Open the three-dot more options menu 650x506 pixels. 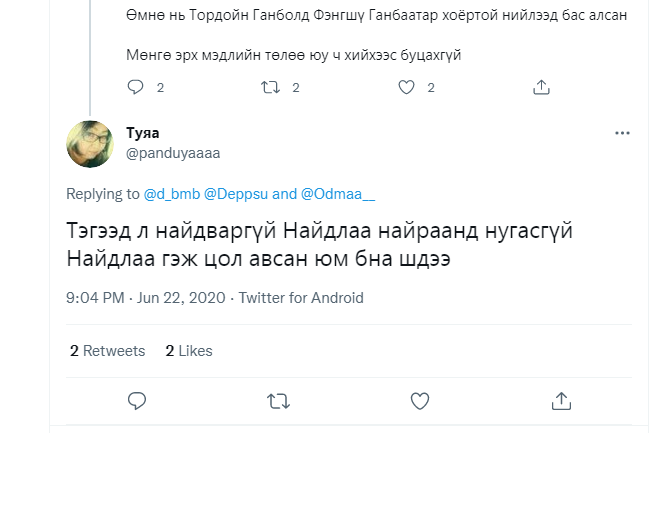[622, 133]
